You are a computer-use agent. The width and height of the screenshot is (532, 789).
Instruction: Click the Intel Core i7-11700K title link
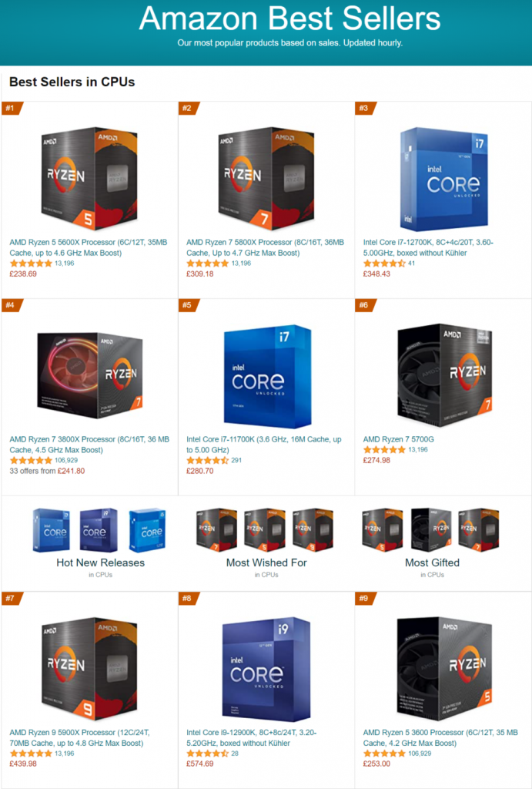pos(263,445)
